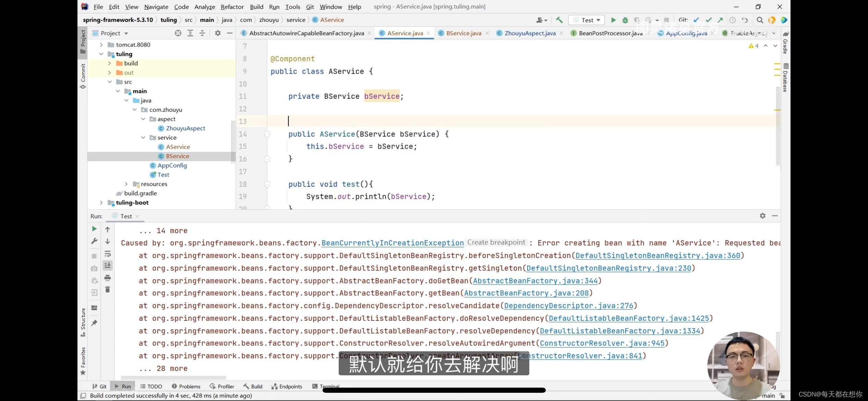868x401 pixels.
Task: Click the wrench icon in Run panel
Action: coord(94,241)
